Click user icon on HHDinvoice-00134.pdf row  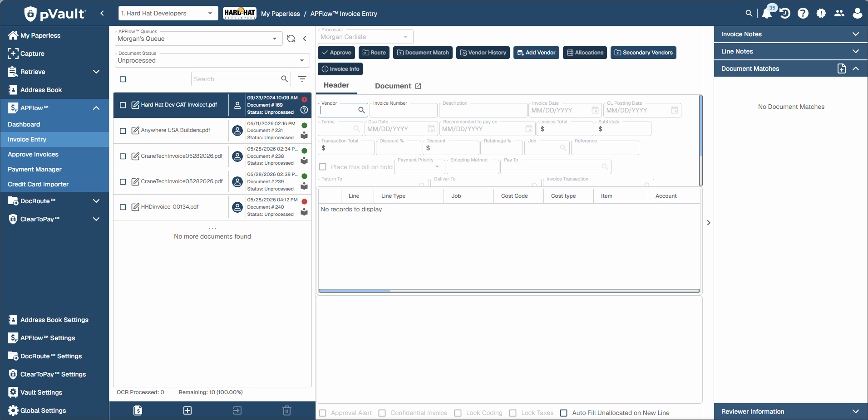point(237,207)
